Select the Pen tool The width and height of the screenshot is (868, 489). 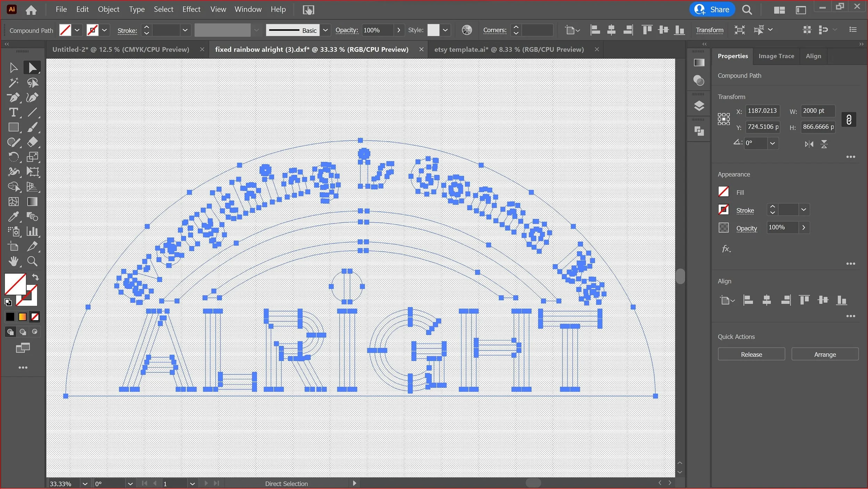pos(14,98)
